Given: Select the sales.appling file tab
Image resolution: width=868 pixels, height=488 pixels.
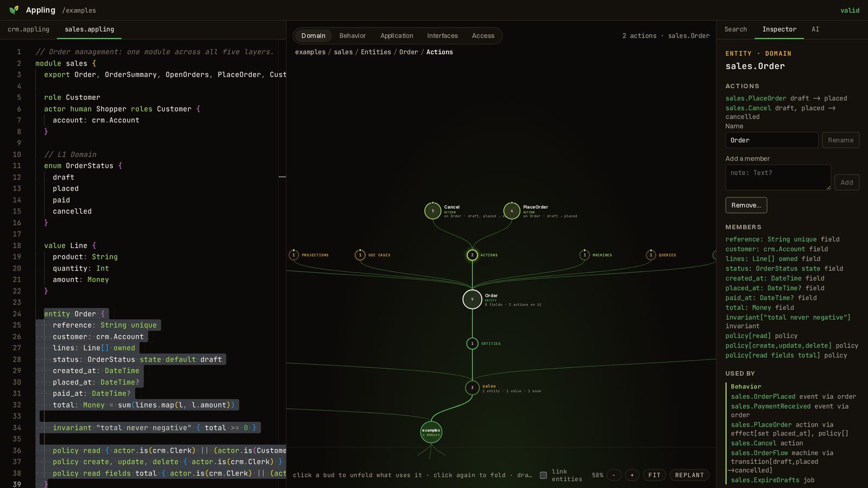Looking at the screenshot, I should pos(90,29).
